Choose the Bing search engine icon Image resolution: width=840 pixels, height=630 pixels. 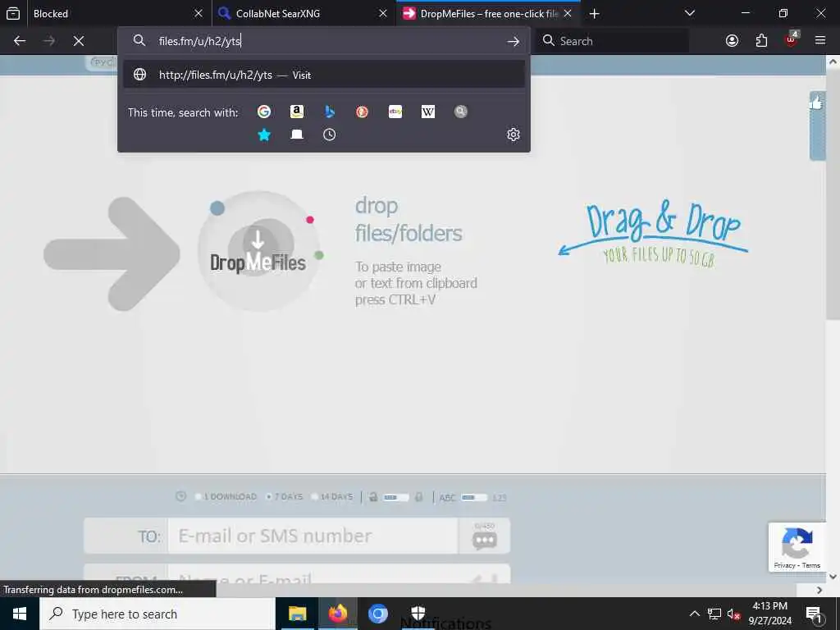click(x=330, y=112)
